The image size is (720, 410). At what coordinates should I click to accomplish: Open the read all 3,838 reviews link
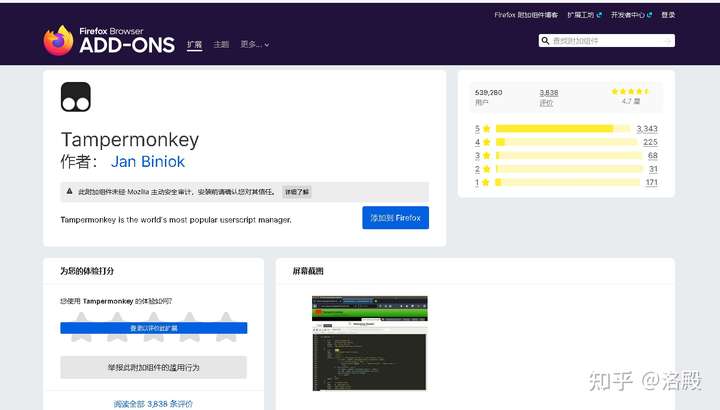(x=153, y=404)
